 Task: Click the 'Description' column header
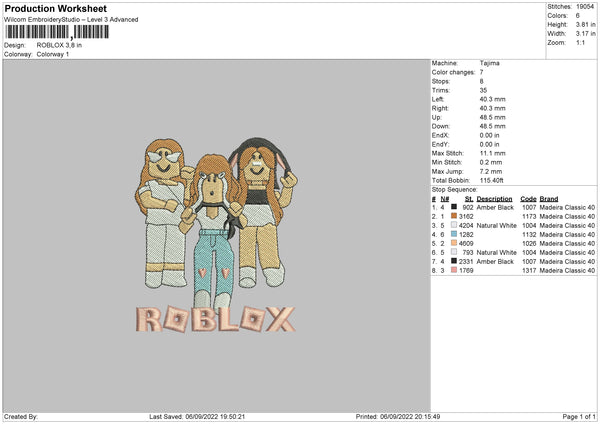coord(494,199)
